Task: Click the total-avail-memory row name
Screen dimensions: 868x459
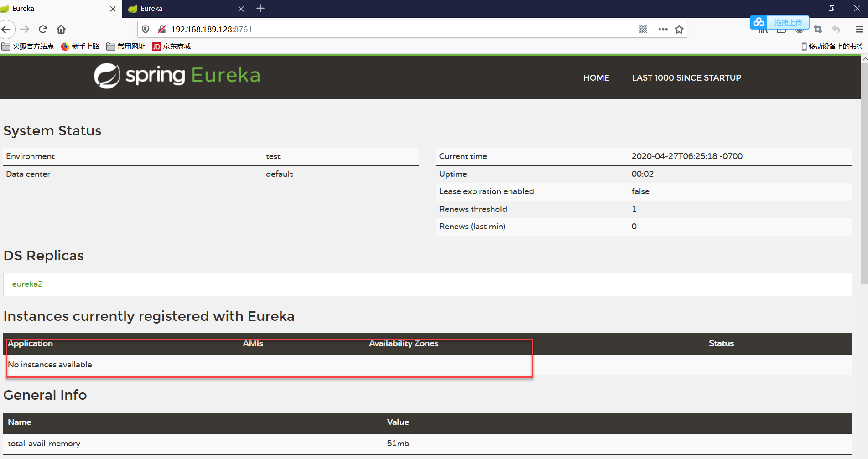Action: [x=44, y=444]
